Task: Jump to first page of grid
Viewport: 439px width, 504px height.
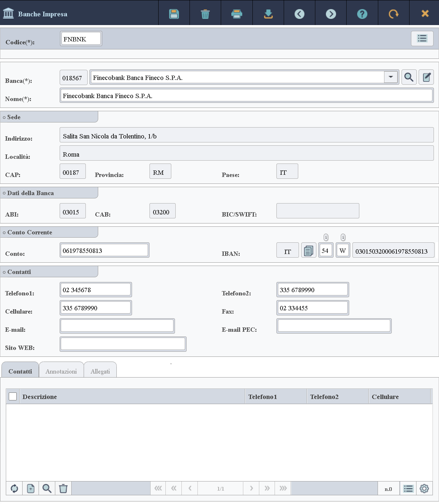Action: [158, 488]
